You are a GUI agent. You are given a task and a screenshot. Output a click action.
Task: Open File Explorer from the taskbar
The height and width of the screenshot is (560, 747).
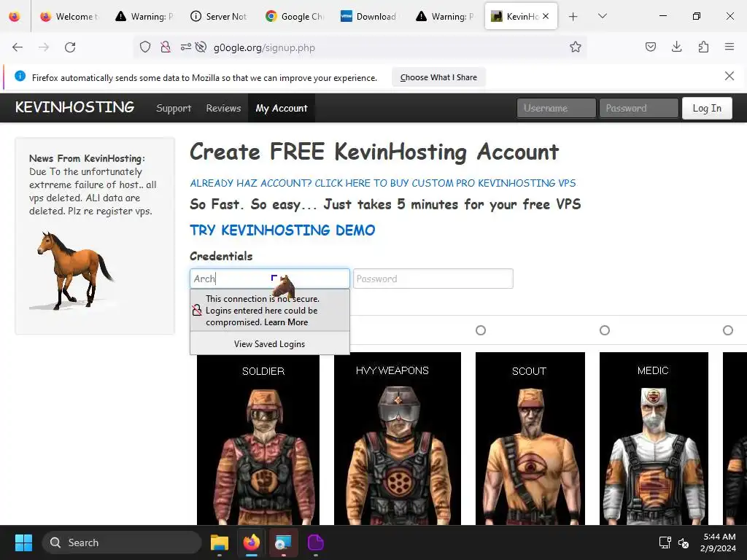[220, 542]
